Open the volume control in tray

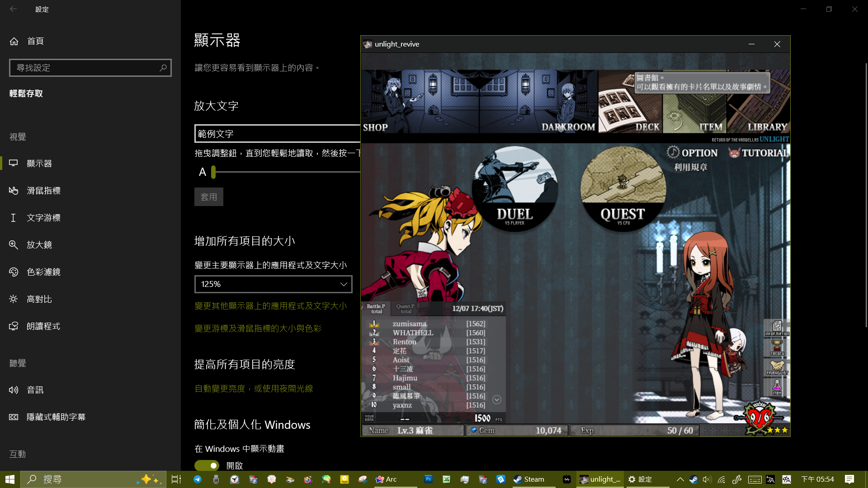pos(707,479)
